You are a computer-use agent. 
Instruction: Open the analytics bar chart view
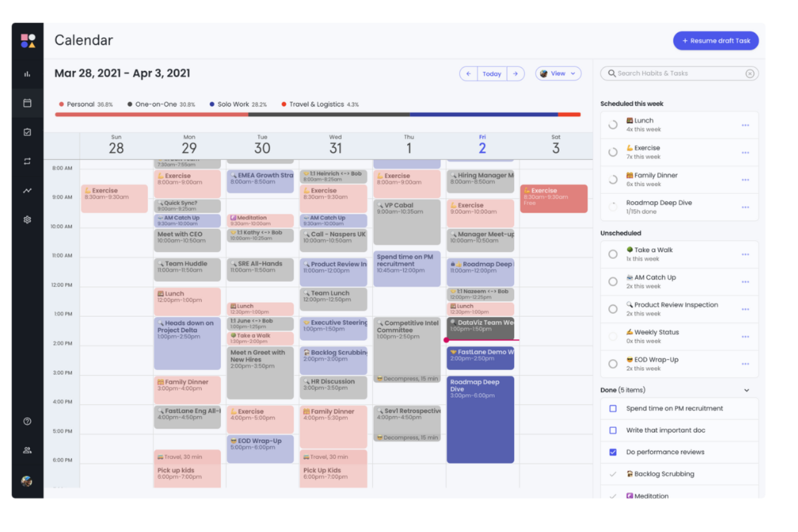(27, 74)
